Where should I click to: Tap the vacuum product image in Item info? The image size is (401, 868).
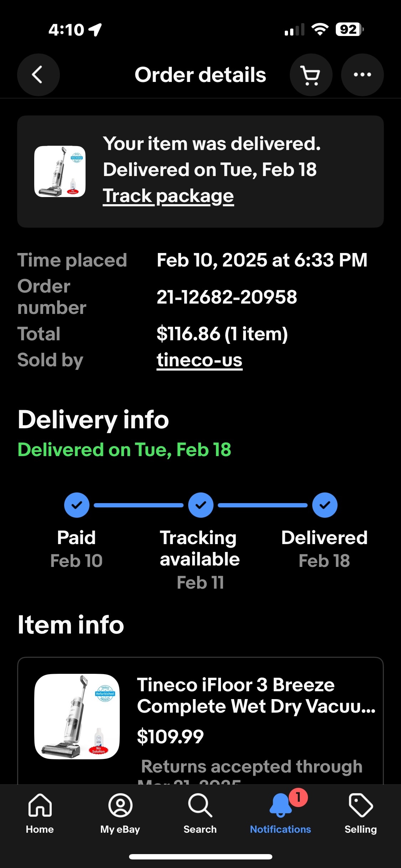77,716
